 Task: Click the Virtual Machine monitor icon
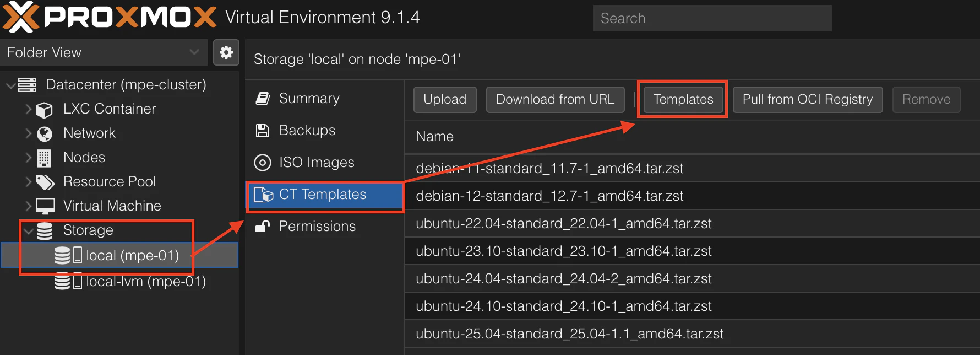[45, 206]
